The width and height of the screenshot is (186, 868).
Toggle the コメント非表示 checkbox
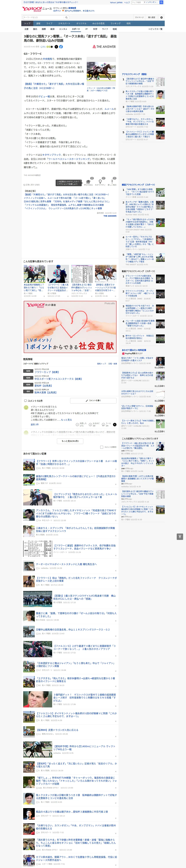tap(102, 447)
